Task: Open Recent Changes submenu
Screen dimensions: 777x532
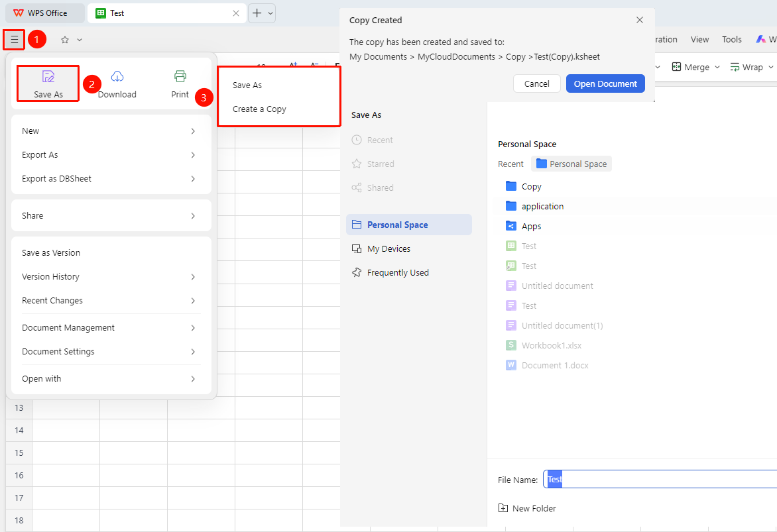Action: pyautogui.click(x=111, y=300)
